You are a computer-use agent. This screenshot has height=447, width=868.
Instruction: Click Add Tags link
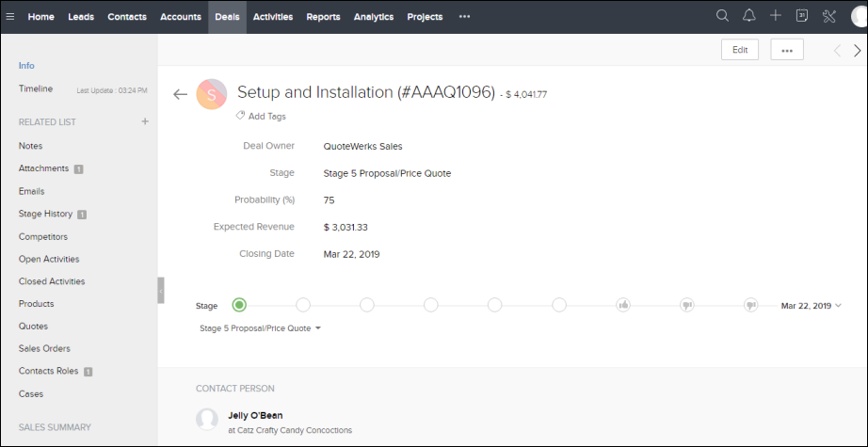(262, 117)
